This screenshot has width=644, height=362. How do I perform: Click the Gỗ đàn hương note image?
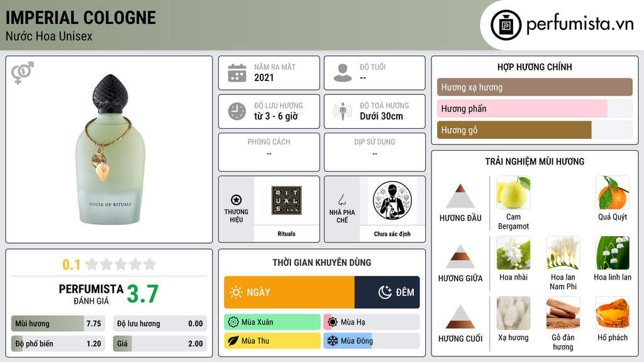click(563, 313)
